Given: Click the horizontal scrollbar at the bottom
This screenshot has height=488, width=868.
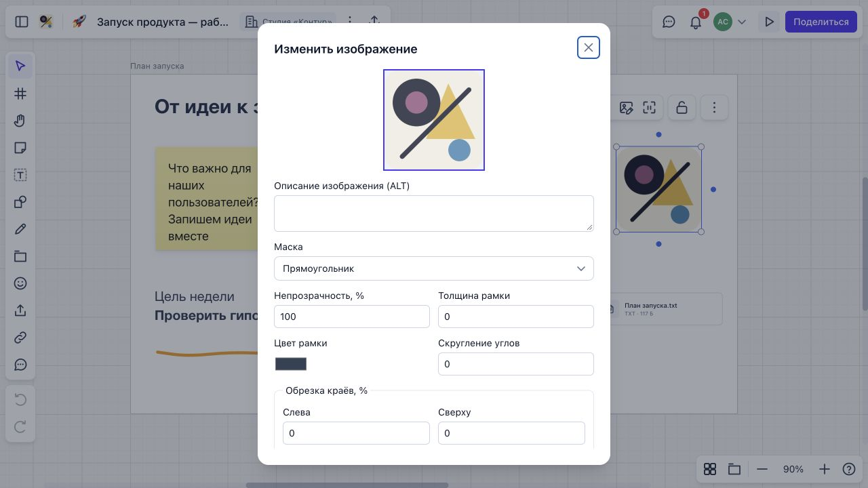Looking at the screenshot, I should point(347,485).
